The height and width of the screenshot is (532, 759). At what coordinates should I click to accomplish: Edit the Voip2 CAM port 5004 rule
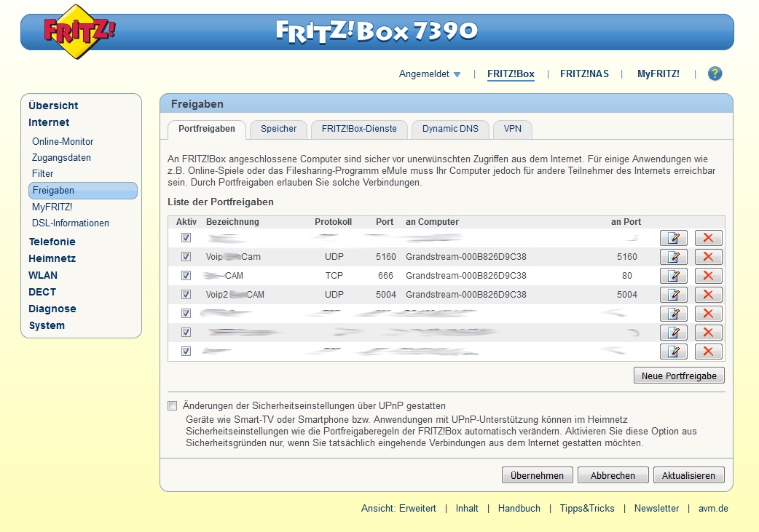click(673, 295)
